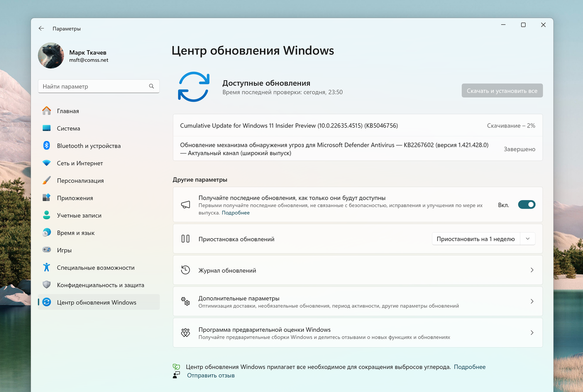Open Приложения section in sidebar
The width and height of the screenshot is (583, 392).
[x=75, y=198]
